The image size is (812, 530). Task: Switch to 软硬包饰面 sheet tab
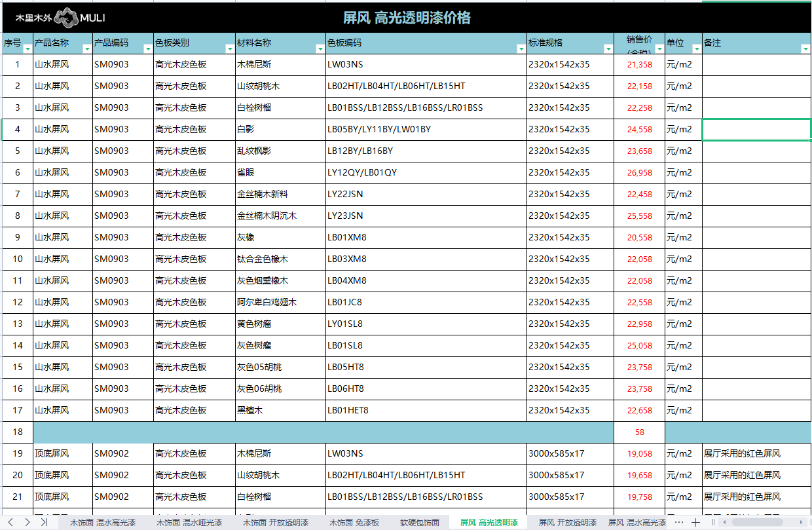click(x=420, y=522)
